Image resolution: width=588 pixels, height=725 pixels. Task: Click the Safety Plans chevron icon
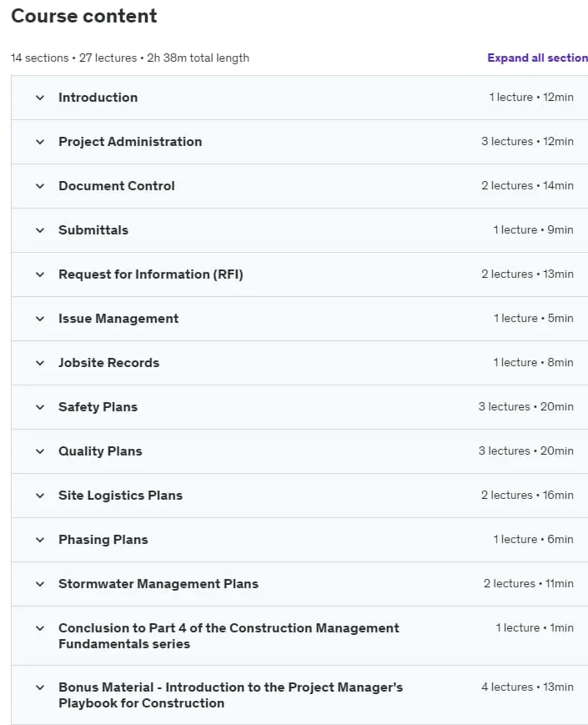40,407
